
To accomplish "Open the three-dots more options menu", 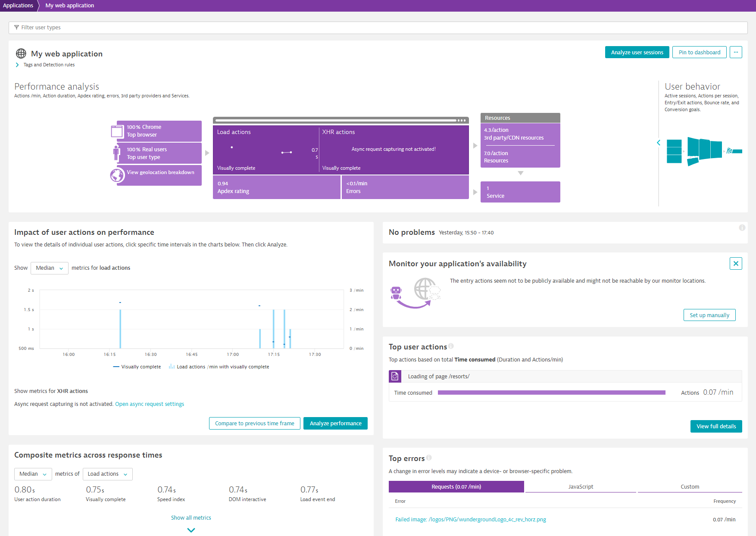I will (736, 52).
